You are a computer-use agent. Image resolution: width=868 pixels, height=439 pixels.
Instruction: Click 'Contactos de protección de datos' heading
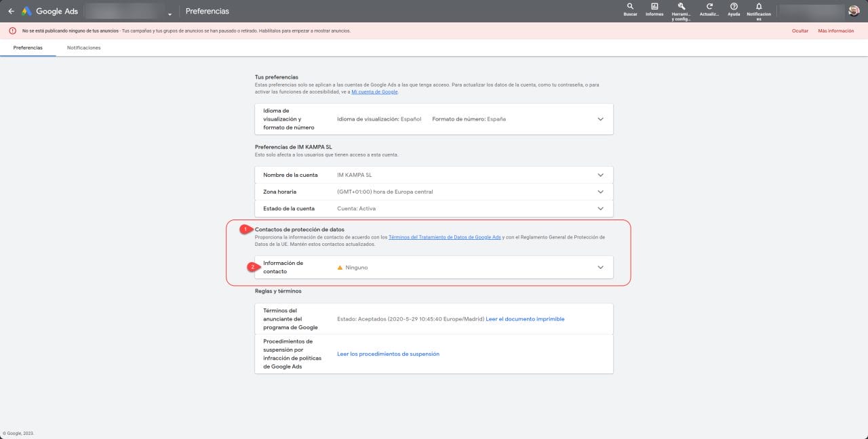(x=300, y=230)
